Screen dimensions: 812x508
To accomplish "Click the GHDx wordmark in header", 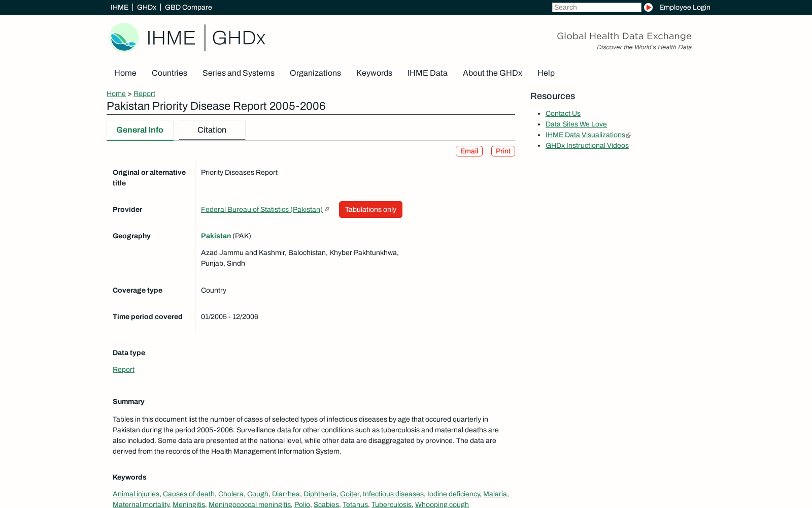I will click(239, 38).
